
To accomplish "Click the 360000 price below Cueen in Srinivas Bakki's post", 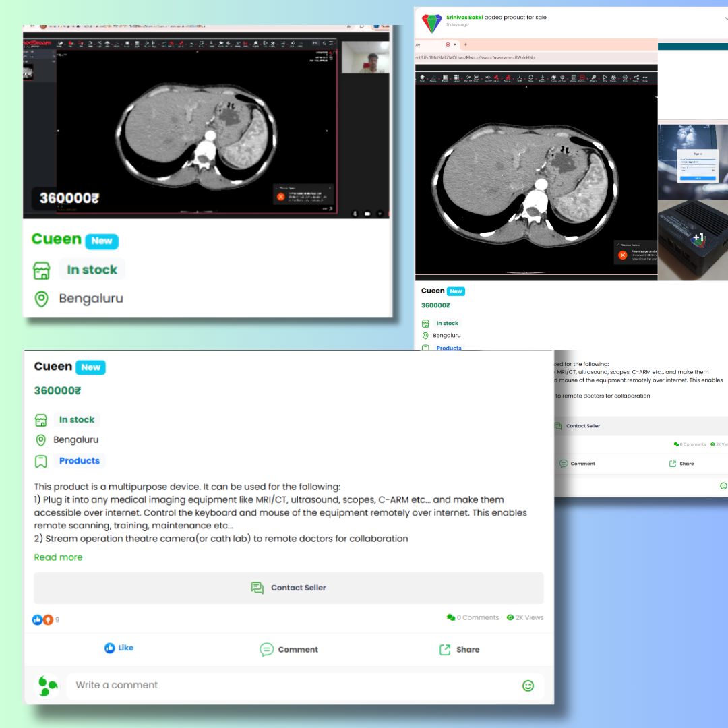I will pyautogui.click(x=435, y=305).
